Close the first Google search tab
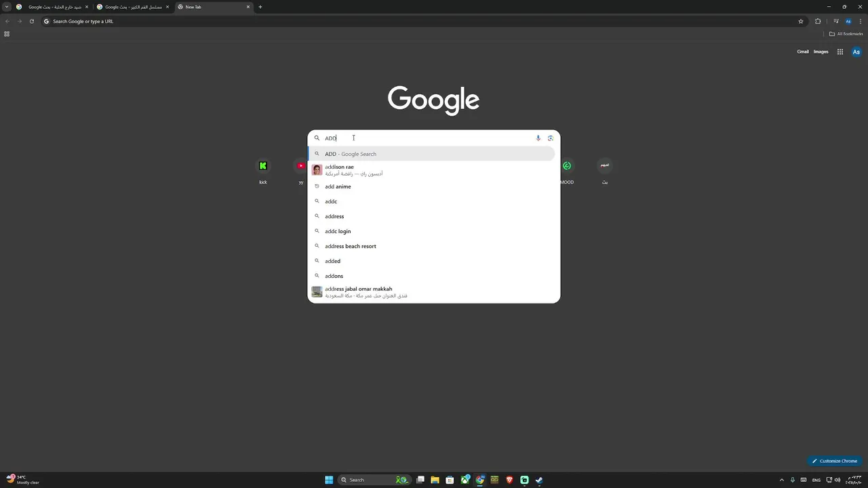The height and width of the screenshot is (488, 868). [x=87, y=7]
